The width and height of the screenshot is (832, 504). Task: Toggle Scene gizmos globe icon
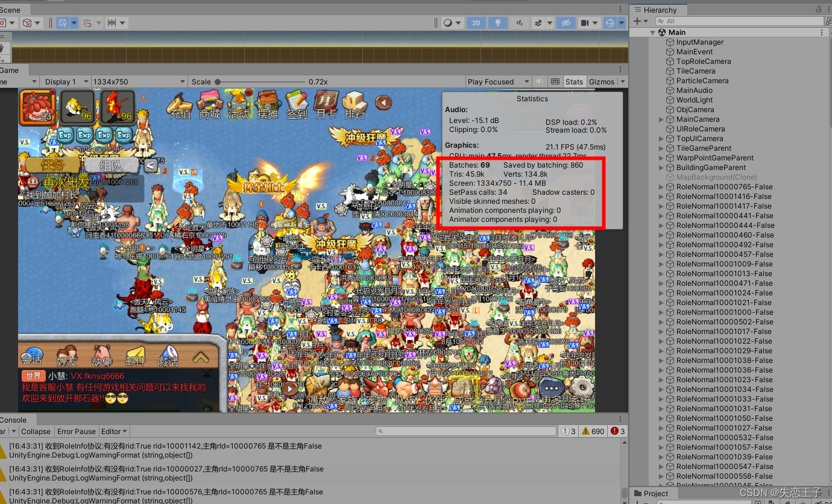click(x=610, y=23)
